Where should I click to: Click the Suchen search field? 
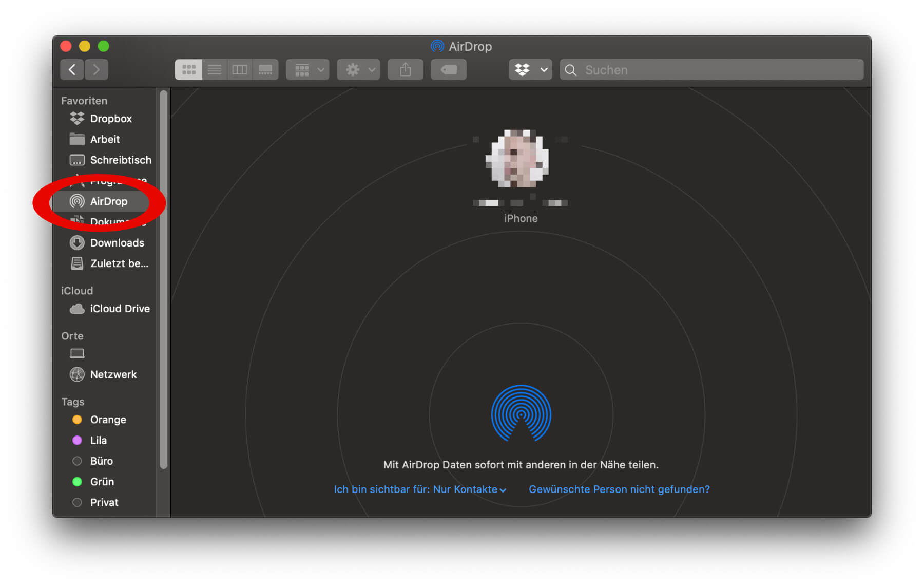711,70
